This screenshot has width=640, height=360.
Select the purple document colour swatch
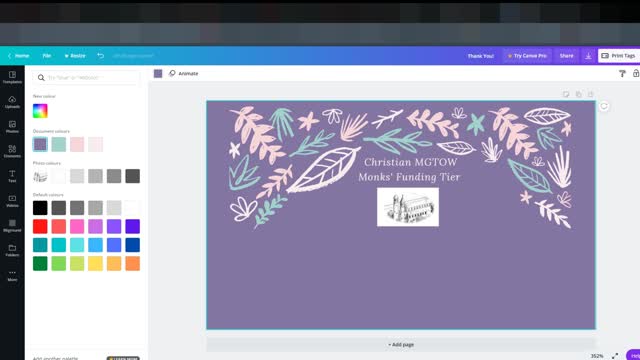tap(40, 144)
